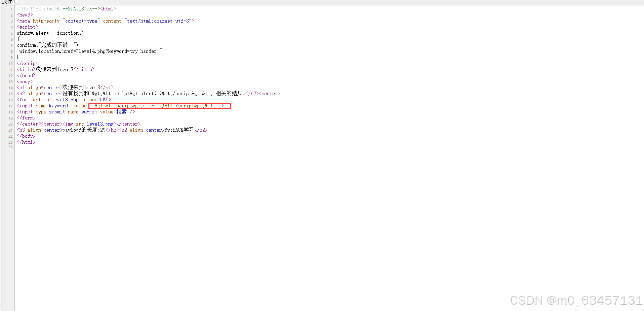Click line number 8 in the gutter

point(11,51)
